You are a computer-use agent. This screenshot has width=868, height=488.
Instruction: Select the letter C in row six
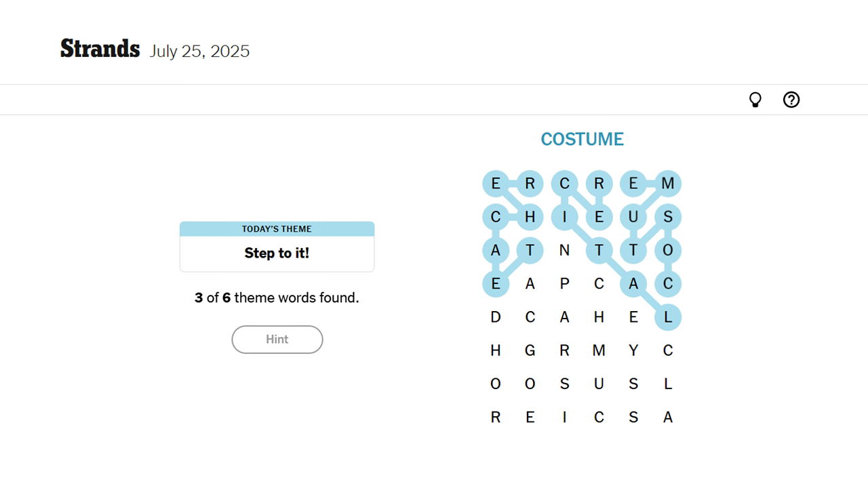coord(669,350)
